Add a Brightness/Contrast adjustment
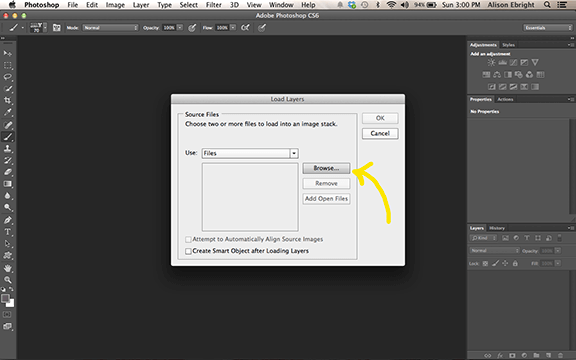The height and width of the screenshot is (360, 576). (x=491, y=62)
